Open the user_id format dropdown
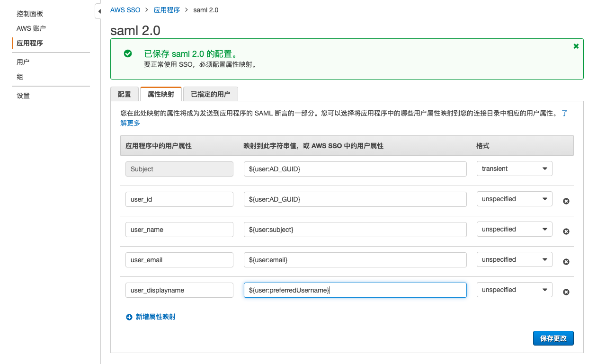606x364 pixels. point(514,199)
